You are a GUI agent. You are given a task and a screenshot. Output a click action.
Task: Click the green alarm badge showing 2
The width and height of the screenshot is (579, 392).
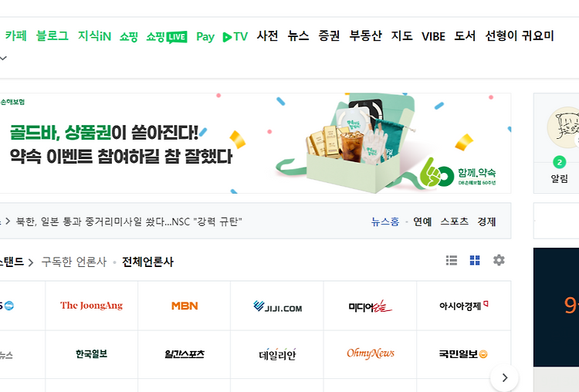coord(559,162)
